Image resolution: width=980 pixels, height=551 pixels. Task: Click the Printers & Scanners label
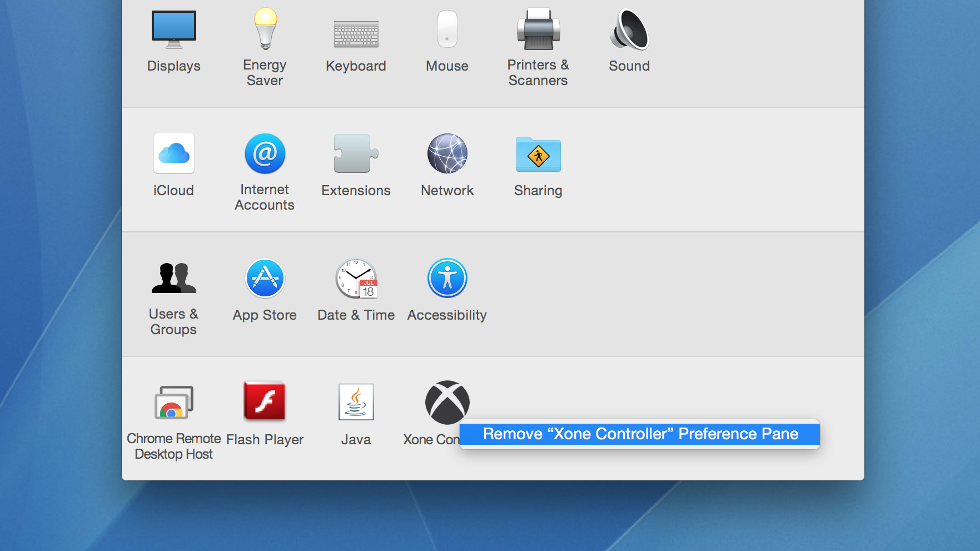click(538, 73)
